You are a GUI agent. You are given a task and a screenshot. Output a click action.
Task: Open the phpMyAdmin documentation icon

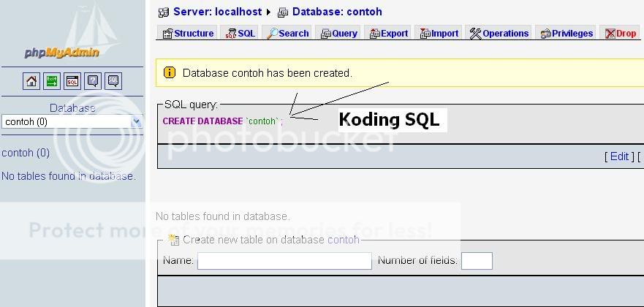tap(93, 81)
